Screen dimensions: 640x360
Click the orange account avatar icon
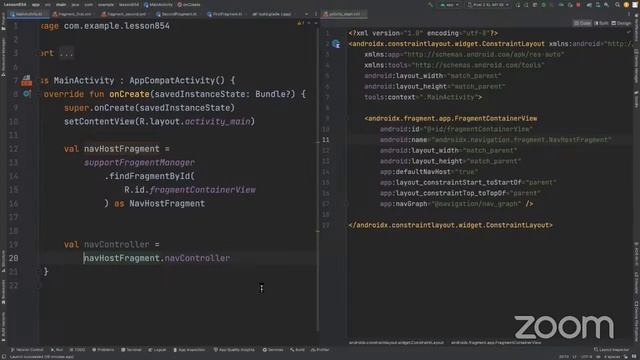[x=626, y=5]
